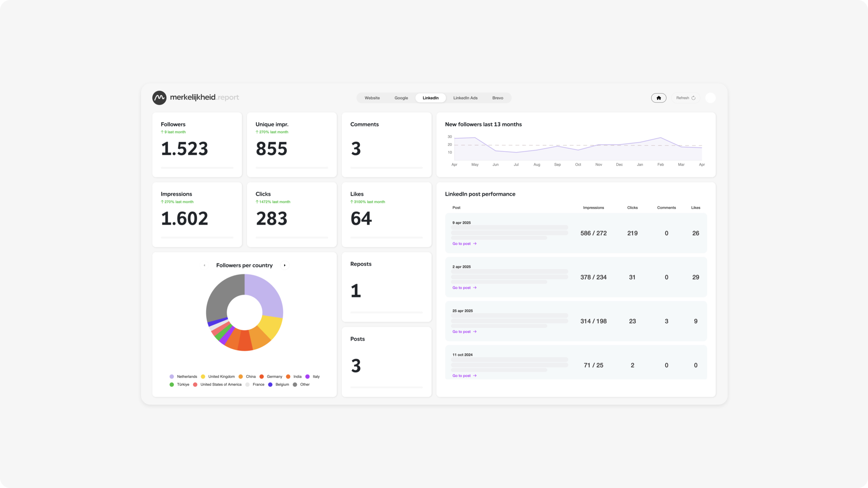Image resolution: width=868 pixels, height=488 pixels.
Task: Click the Likes value 64
Action: tap(361, 219)
